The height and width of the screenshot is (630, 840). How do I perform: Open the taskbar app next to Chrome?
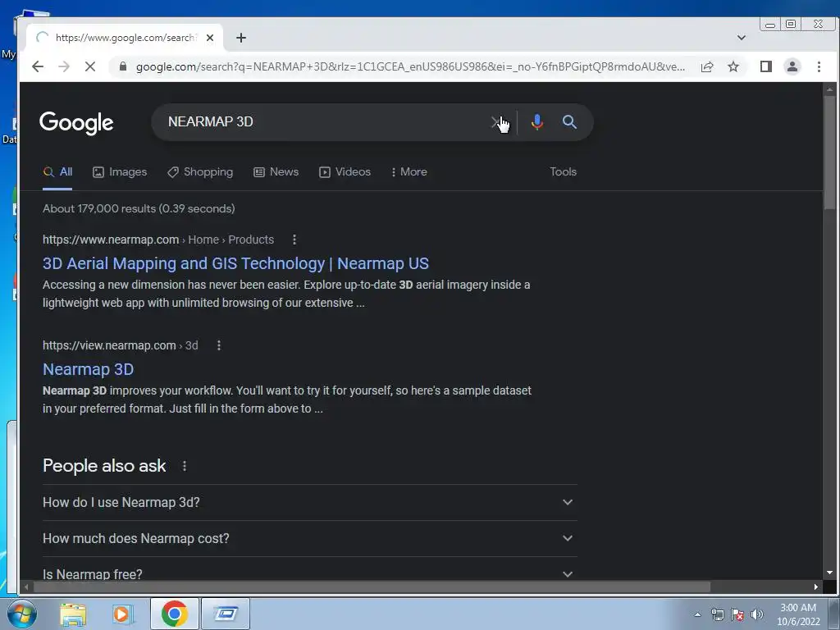point(226,614)
